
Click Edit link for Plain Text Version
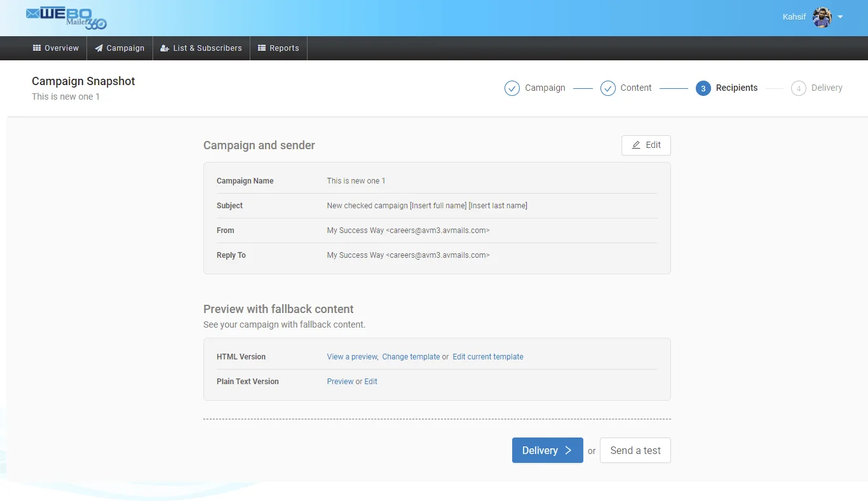click(x=370, y=382)
